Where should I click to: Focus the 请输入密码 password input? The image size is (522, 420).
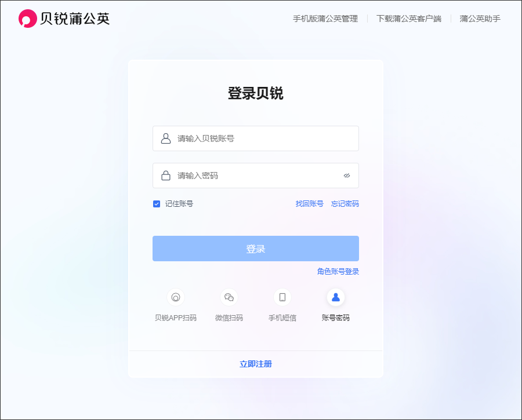pos(256,176)
